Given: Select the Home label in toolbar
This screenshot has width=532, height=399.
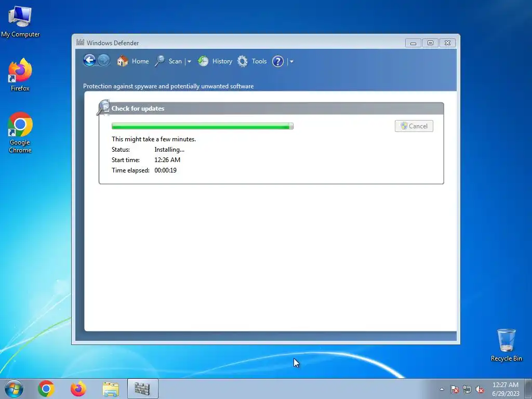Looking at the screenshot, I should click(x=140, y=61).
